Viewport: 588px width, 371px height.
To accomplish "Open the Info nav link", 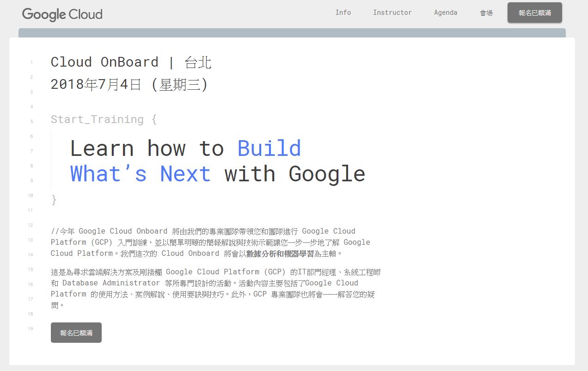I will pyautogui.click(x=343, y=12).
